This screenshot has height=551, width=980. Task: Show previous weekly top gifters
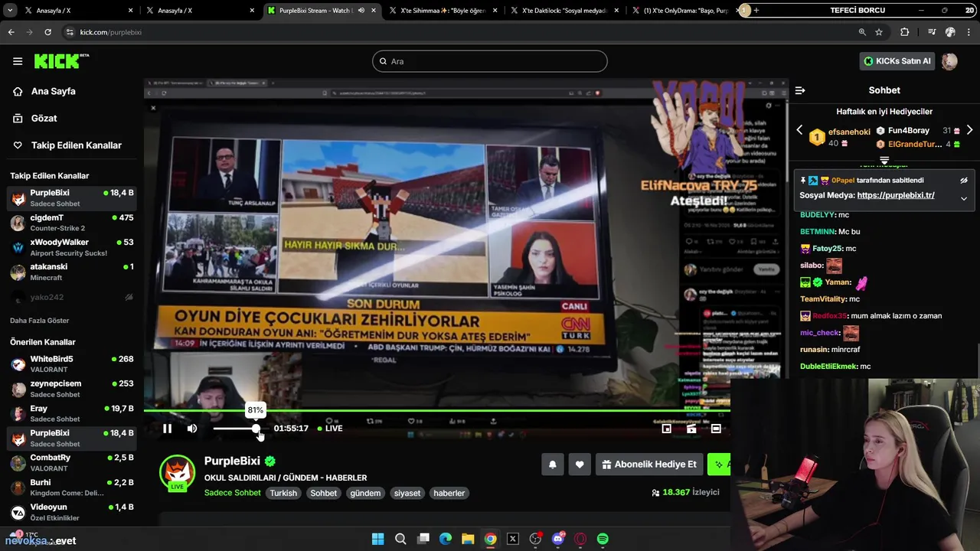click(x=799, y=130)
